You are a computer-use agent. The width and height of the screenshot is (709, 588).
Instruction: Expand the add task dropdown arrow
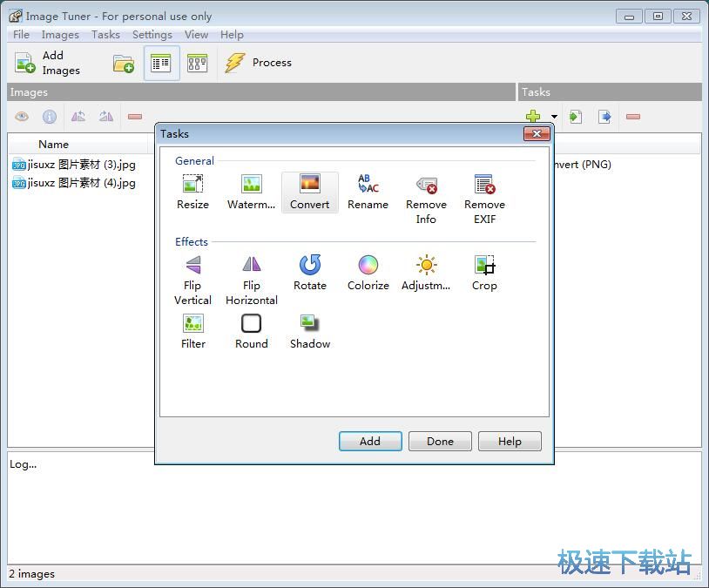point(554,117)
